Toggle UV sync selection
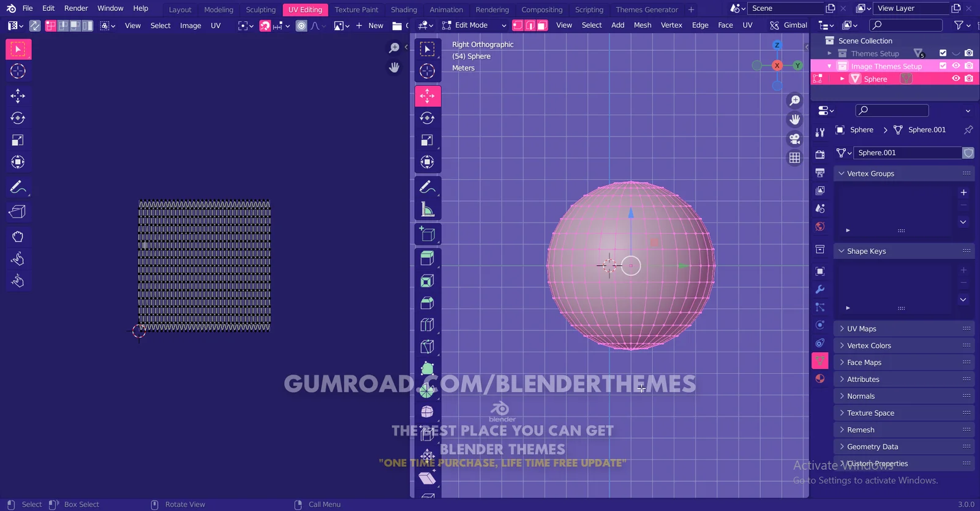The width and height of the screenshot is (980, 511). (35, 26)
